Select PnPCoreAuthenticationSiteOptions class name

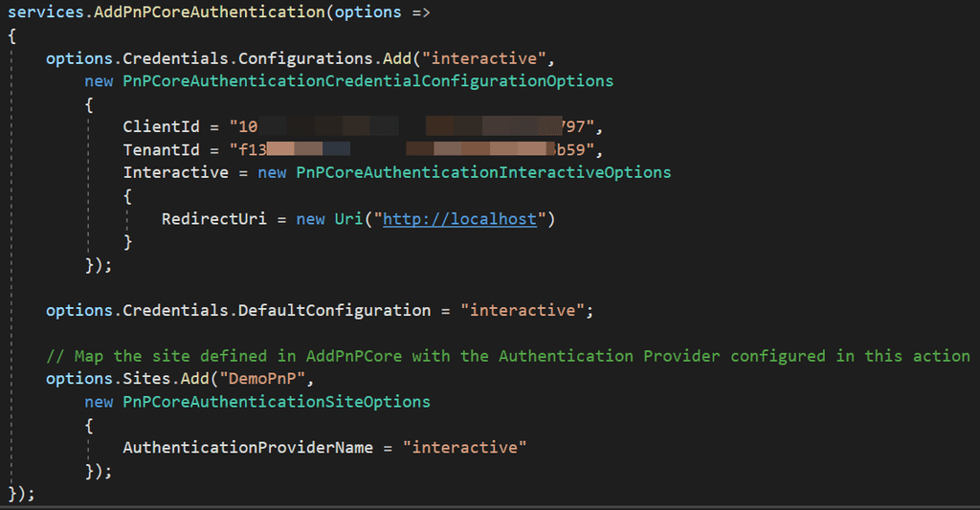(x=277, y=402)
